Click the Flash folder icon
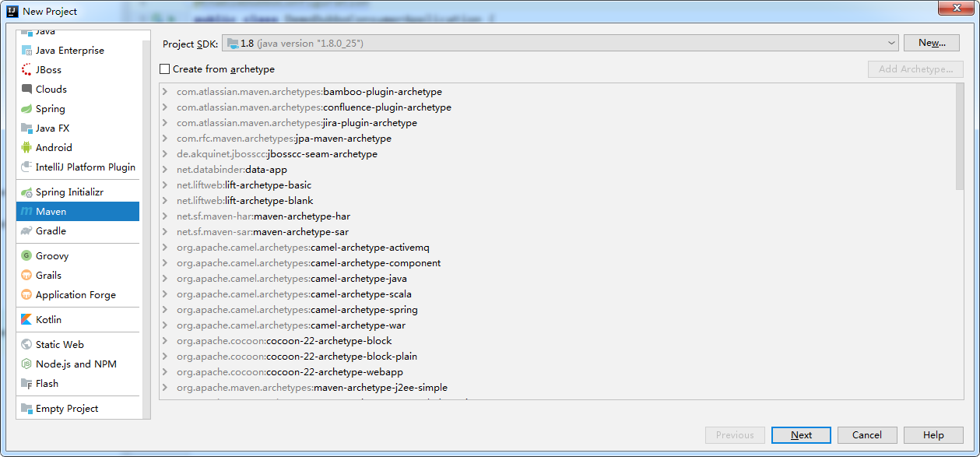 coord(27,384)
